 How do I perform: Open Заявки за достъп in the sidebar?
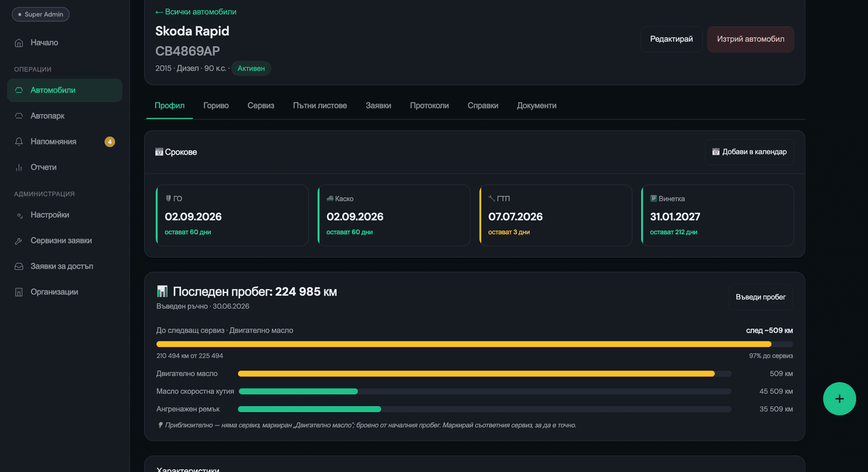tap(65, 266)
